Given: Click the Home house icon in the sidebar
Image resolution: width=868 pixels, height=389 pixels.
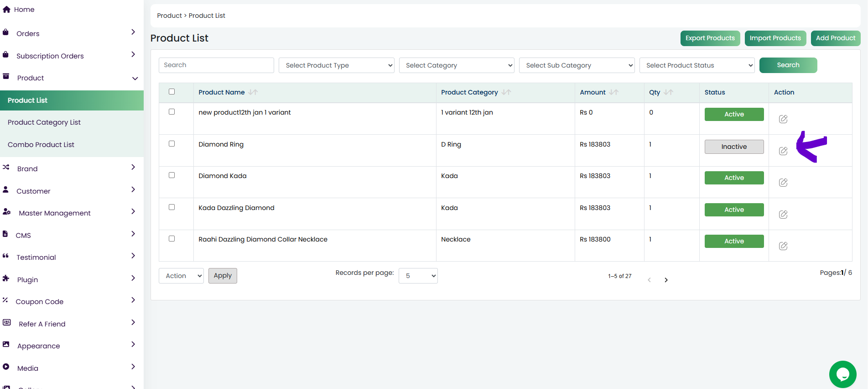Looking at the screenshot, I should pyautogui.click(x=6, y=9).
